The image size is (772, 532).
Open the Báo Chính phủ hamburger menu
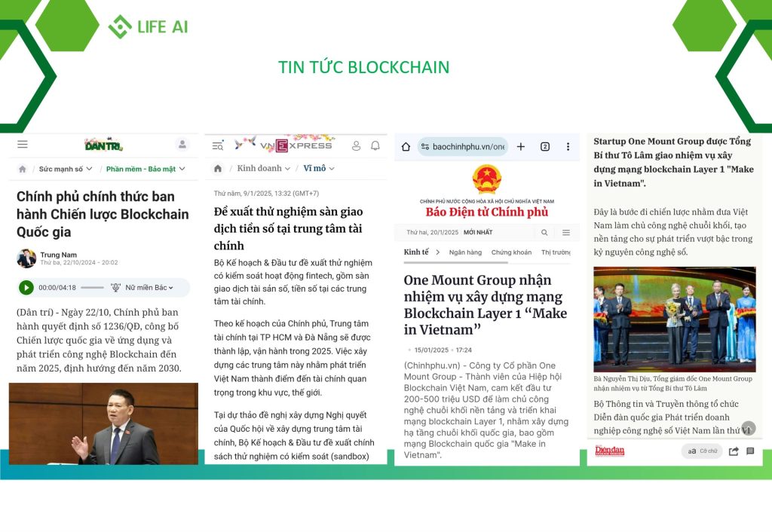(566, 232)
